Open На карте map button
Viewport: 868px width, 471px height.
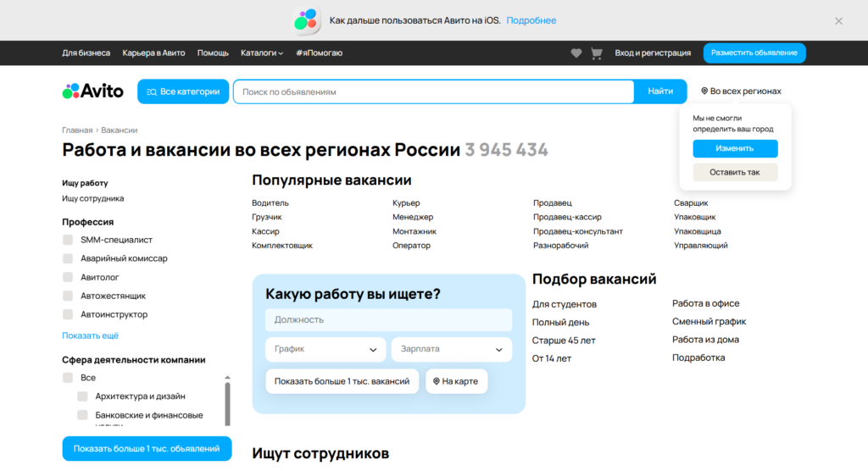tap(456, 381)
